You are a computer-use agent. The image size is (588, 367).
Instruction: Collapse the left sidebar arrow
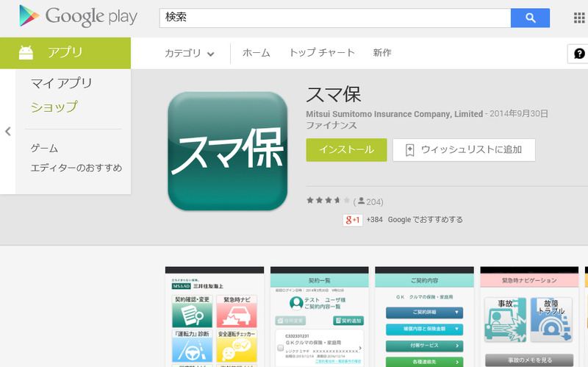point(7,132)
